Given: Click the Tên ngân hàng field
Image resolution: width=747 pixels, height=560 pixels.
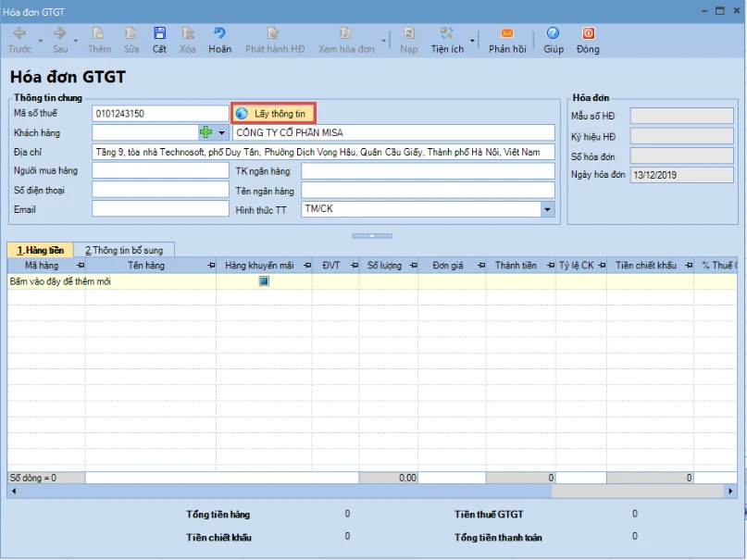Looking at the screenshot, I should pyautogui.click(x=428, y=190).
